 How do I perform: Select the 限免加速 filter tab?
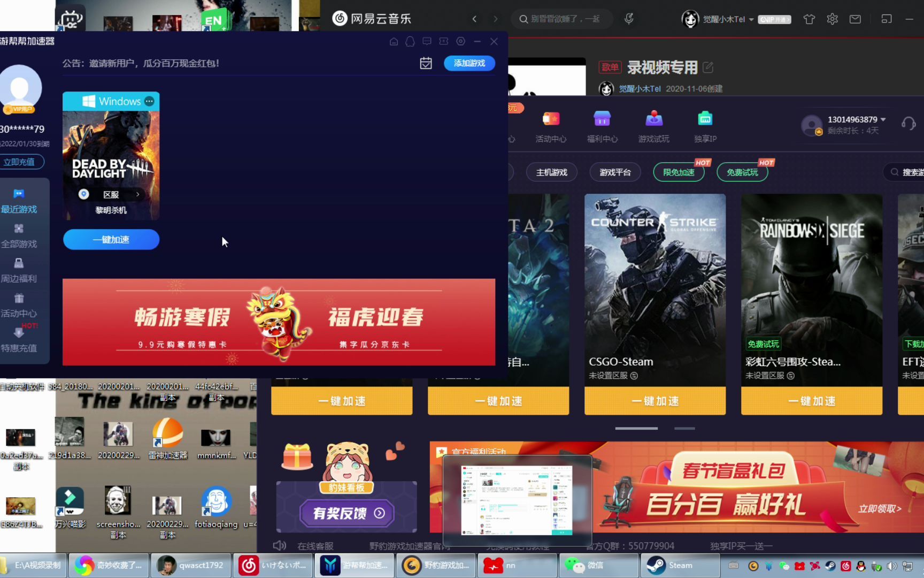(x=679, y=172)
